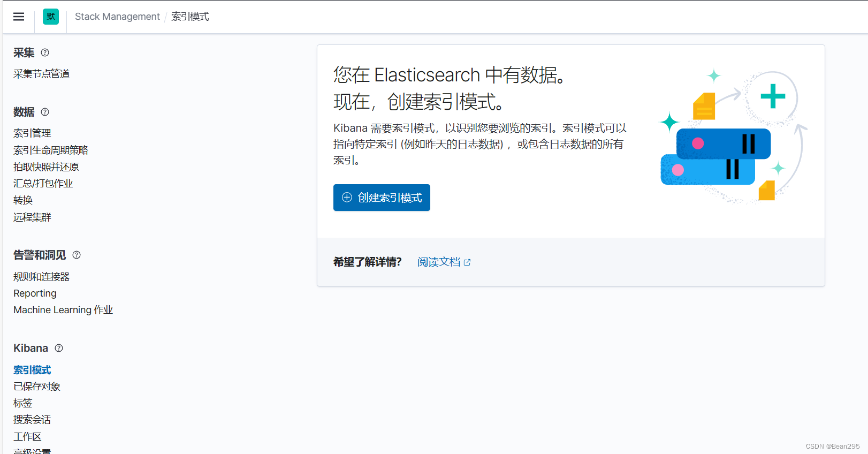Click the 数据 section heading

click(24, 112)
